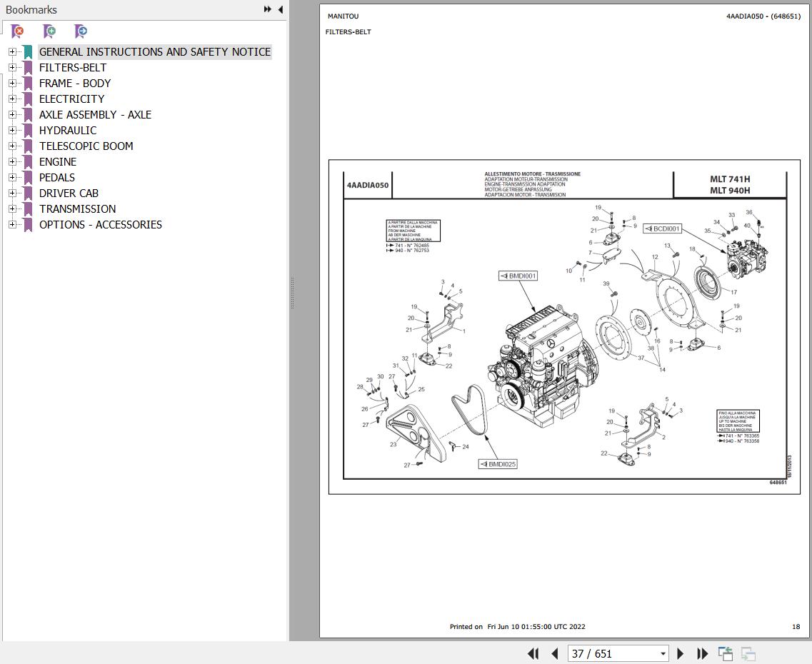
Task: Select the ENGINE bookmark
Action: (57, 161)
